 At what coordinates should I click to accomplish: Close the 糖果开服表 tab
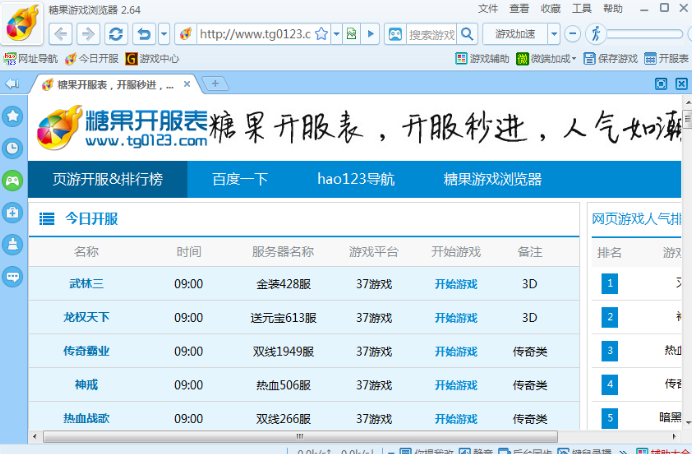[187, 84]
